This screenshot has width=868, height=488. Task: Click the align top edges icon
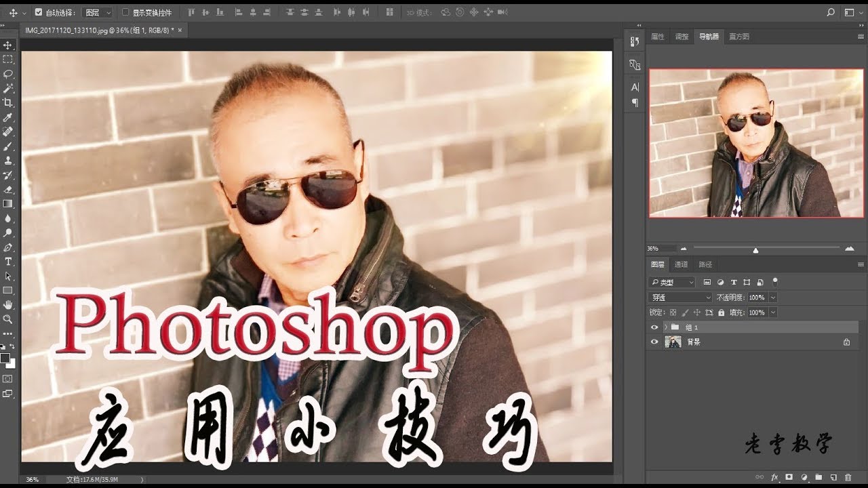point(191,12)
